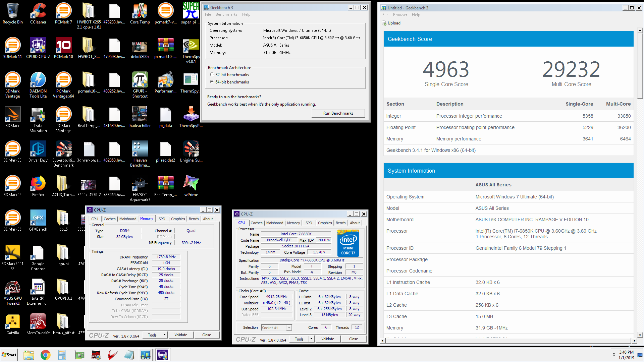Click Upload in Geekbench results window
The image size is (644, 362).
391,23
